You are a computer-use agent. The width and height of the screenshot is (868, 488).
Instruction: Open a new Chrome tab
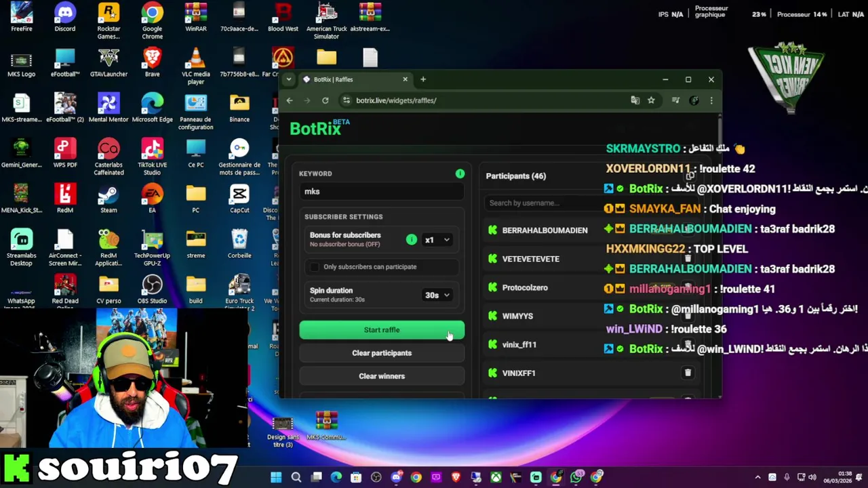tap(423, 79)
